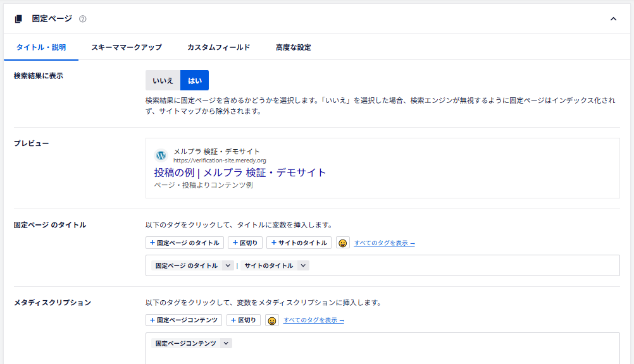Open the 高度な設定 tab
This screenshot has width=634, height=364.
click(293, 47)
